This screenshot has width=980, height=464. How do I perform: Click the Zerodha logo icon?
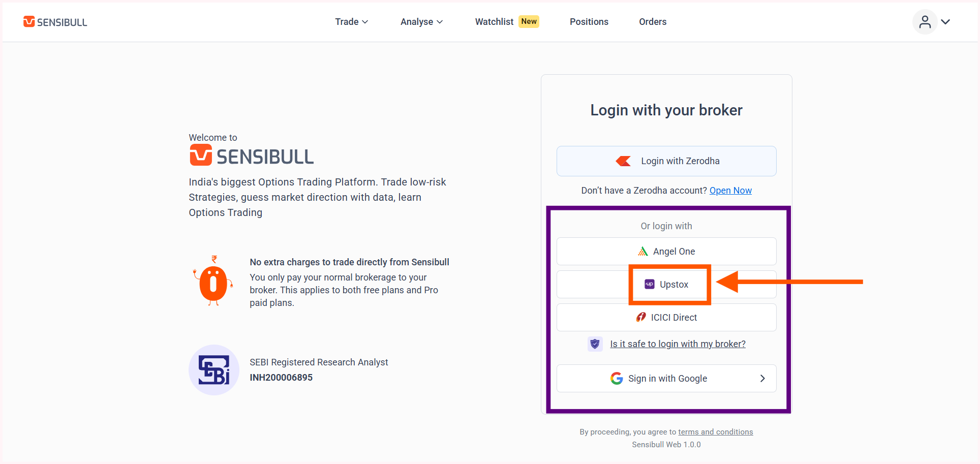click(x=623, y=161)
